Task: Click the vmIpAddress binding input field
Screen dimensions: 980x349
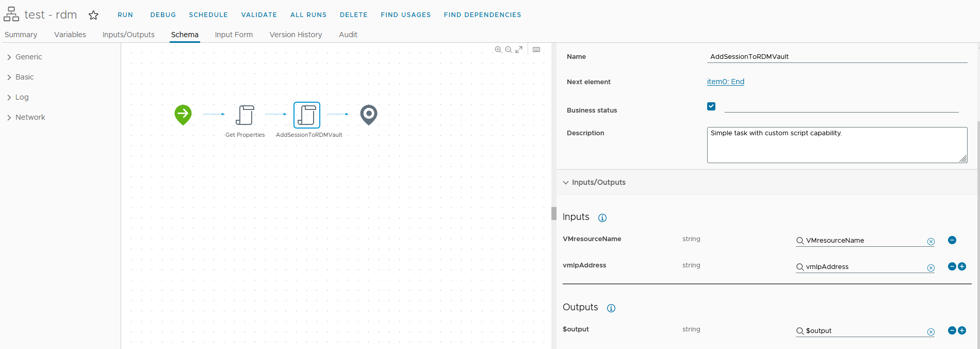Action: click(865, 267)
